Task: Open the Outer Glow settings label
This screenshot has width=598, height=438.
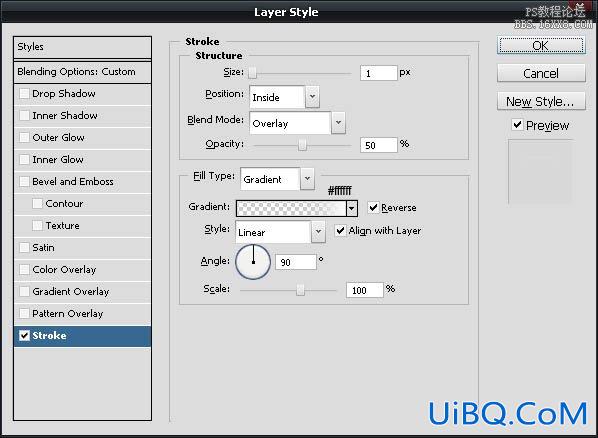Action: (x=58, y=137)
